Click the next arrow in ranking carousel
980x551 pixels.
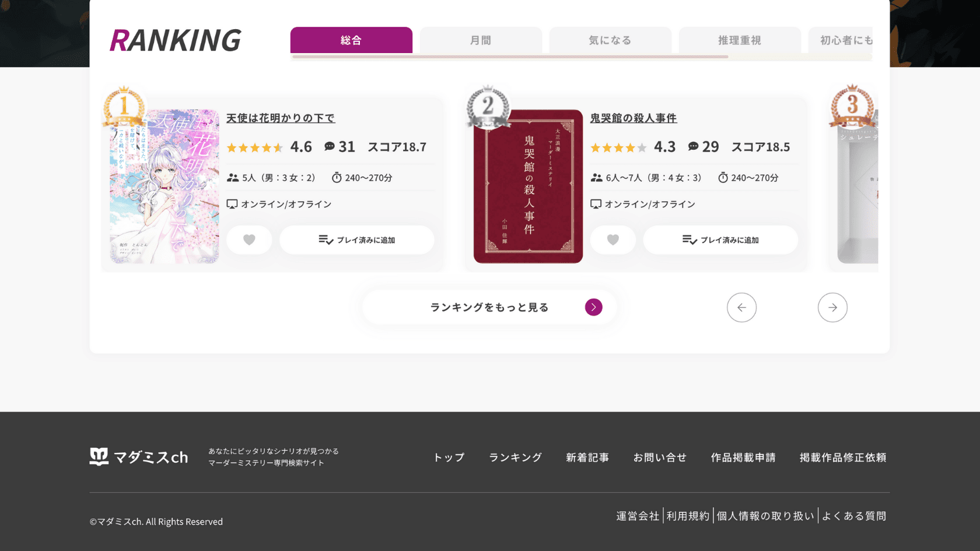pyautogui.click(x=832, y=307)
